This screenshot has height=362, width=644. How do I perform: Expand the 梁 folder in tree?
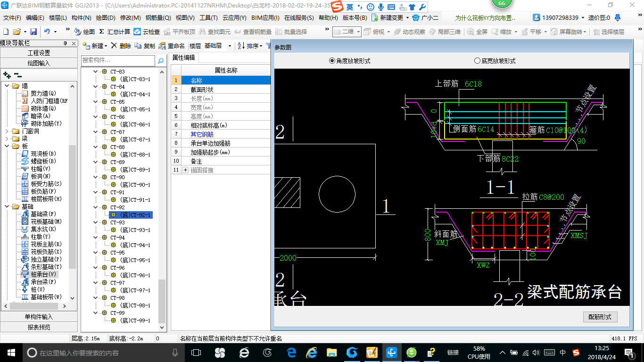coord(7,139)
